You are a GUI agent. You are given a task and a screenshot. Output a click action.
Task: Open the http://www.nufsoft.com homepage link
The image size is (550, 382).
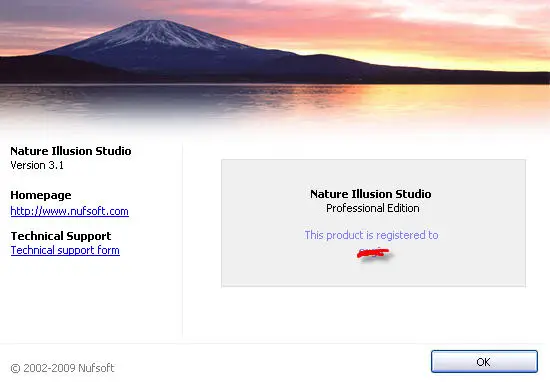pos(69,211)
